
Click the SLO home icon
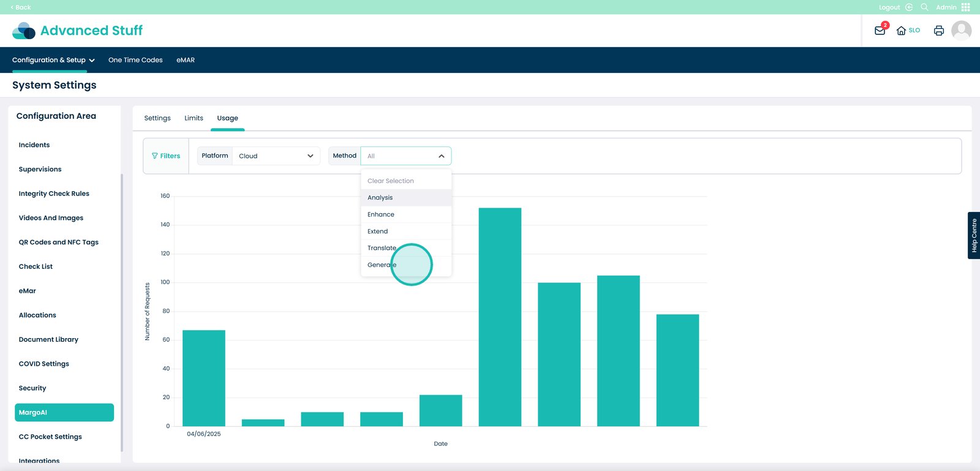click(901, 31)
